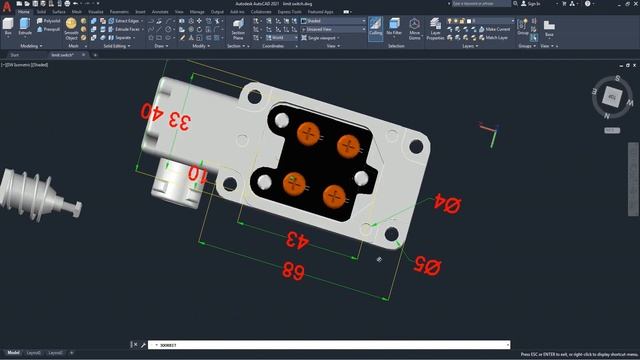Image resolution: width=640 pixels, height=360 pixels.
Task: Click the Polysolid button
Action: (x=48, y=21)
